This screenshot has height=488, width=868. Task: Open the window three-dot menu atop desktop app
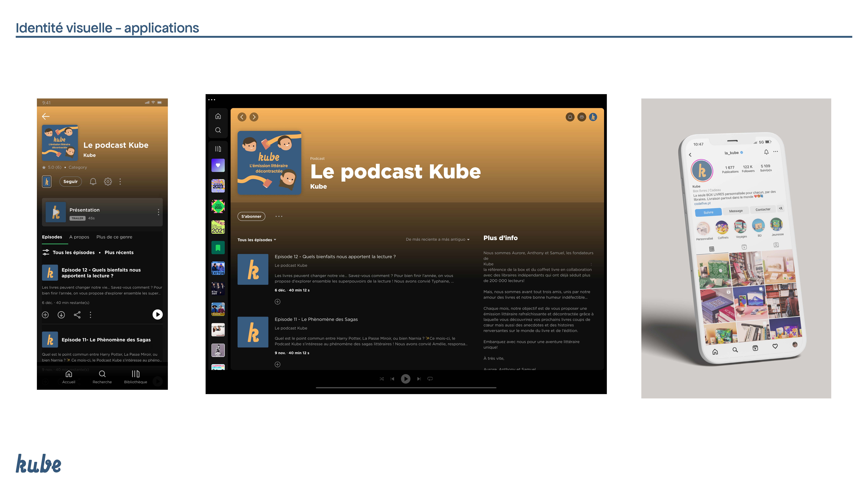[212, 100]
